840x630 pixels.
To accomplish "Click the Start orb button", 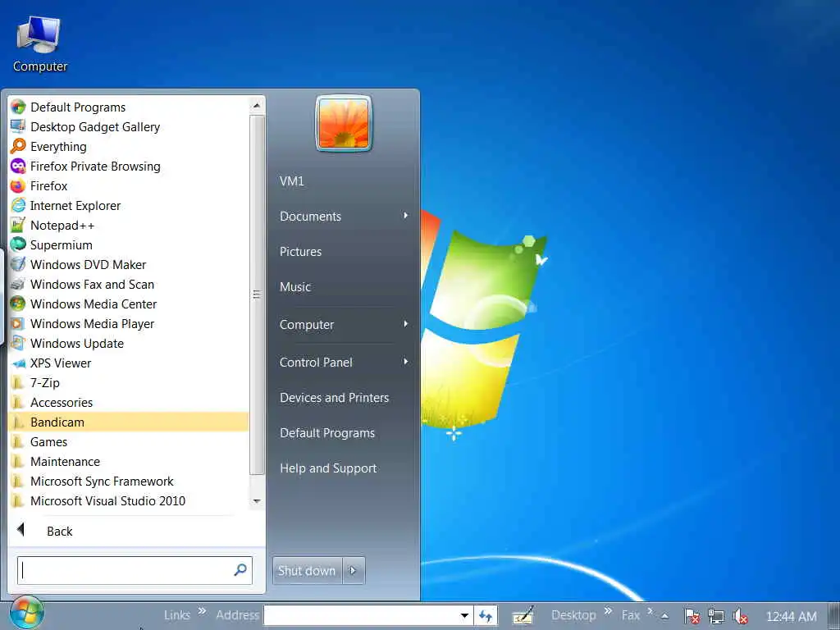I will coord(27,614).
